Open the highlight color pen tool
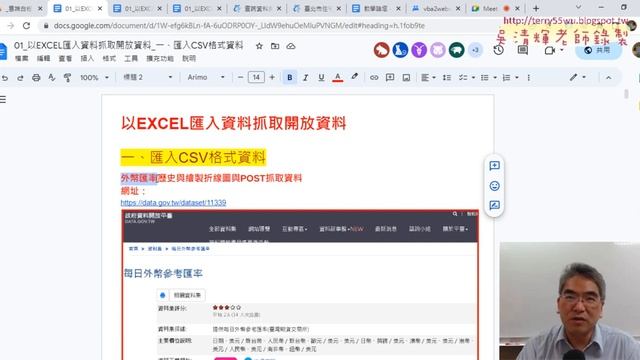Viewport: 640px width, 360px height. pyautogui.click(x=354, y=77)
